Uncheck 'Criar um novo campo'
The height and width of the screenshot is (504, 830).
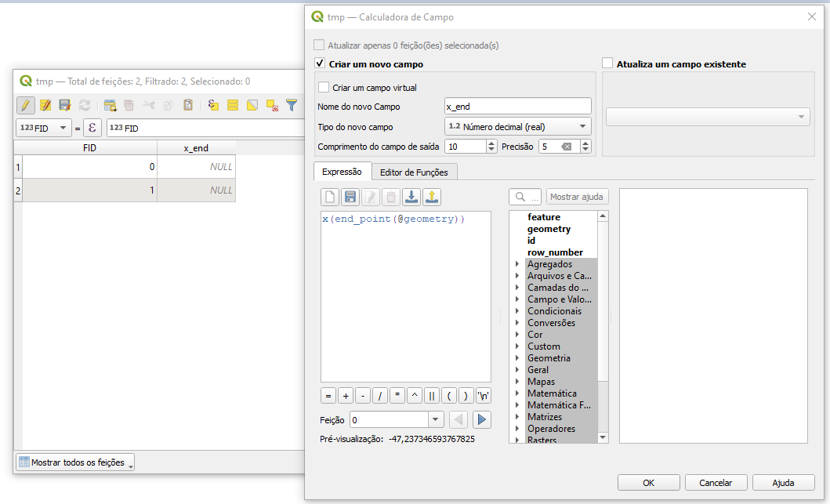(318, 63)
